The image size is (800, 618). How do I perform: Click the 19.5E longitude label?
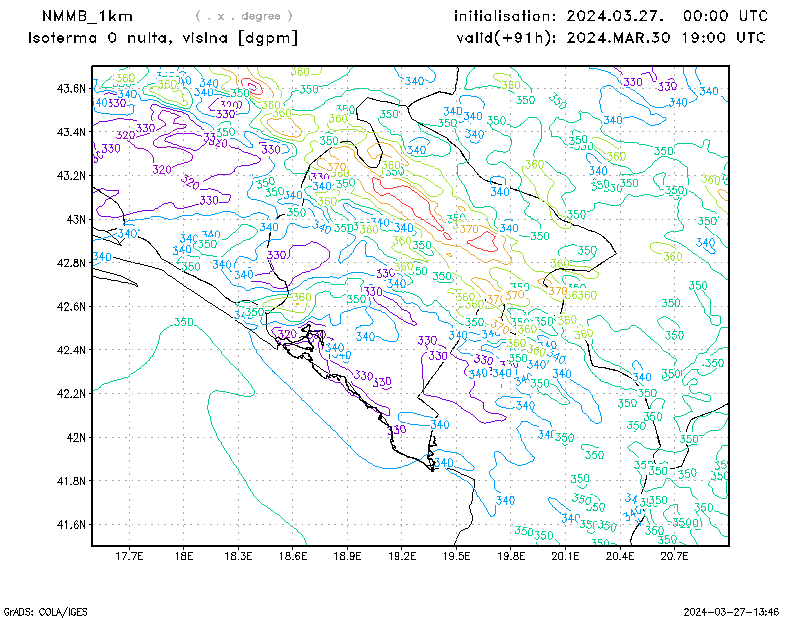pos(456,556)
